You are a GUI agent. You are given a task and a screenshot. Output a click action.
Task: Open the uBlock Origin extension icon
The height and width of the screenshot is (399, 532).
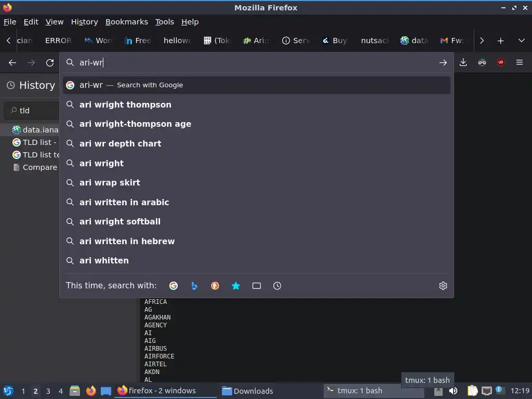click(x=500, y=62)
